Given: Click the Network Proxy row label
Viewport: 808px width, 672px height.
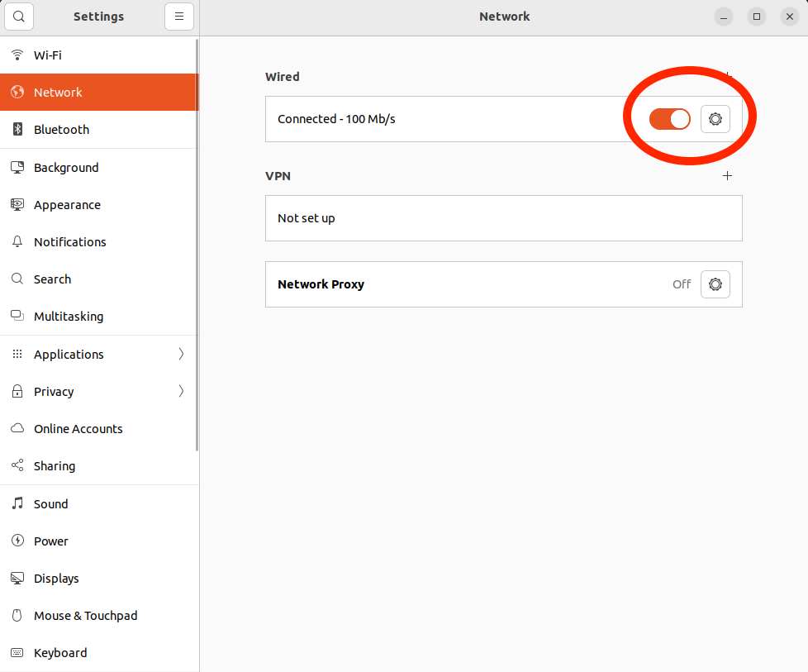Looking at the screenshot, I should pos(321,284).
